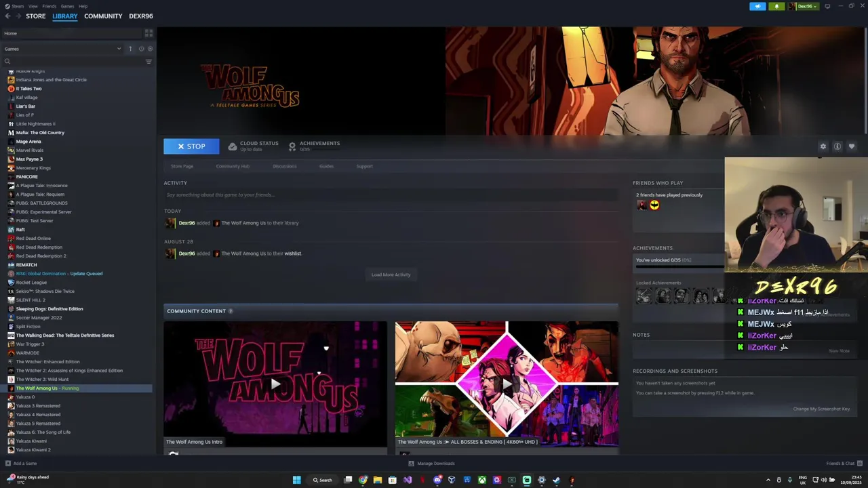Open the Community Hub link
868x488 pixels.
(233, 166)
